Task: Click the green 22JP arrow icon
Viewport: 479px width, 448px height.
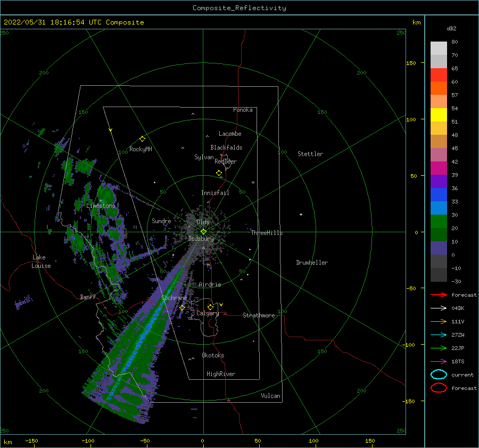Action: coord(439,348)
